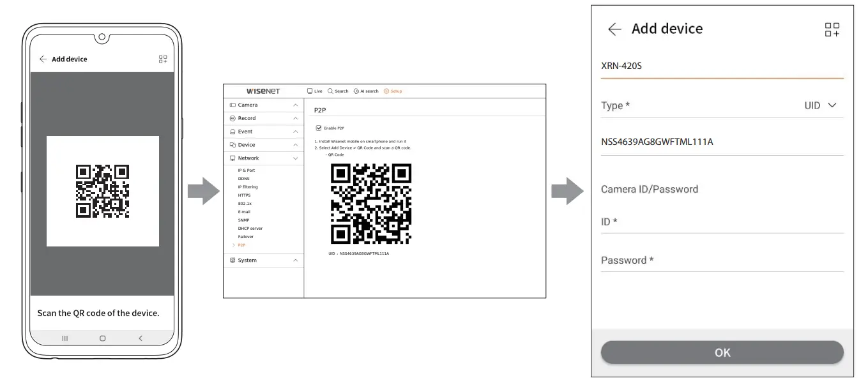This screenshot has height=385, width=868.
Task: Click the OK button on Add device form
Action: pos(722,352)
